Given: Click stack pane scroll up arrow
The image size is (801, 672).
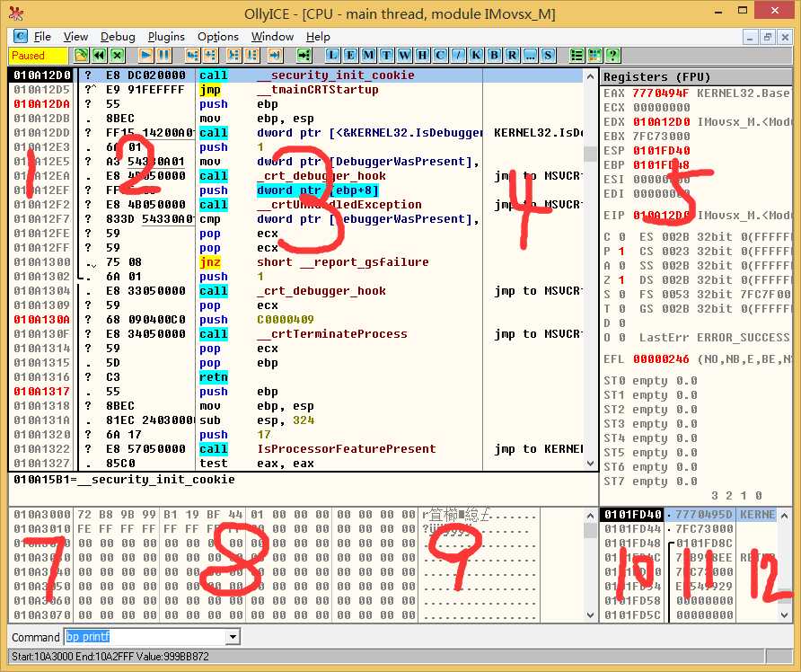Looking at the screenshot, I should [x=785, y=516].
